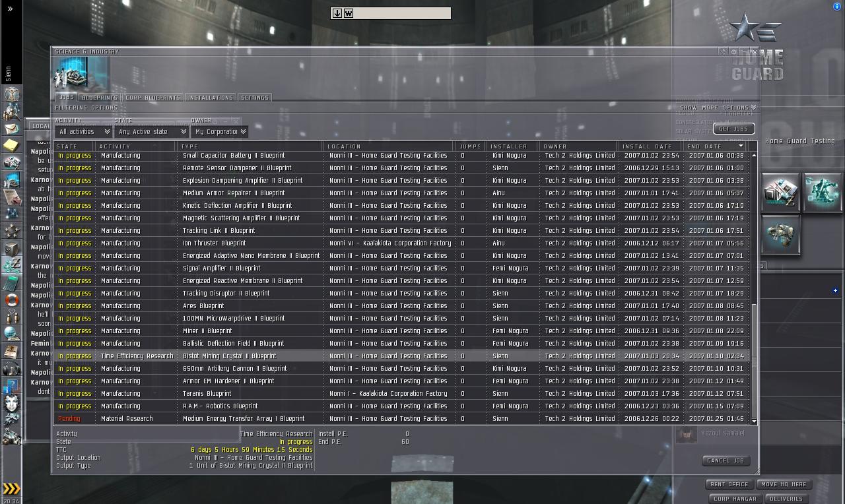This screenshot has width=845, height=504.
Task: Select the pending Medium Energy Transfer Array job
Action: pyautogui.click(x=402, y=419)
